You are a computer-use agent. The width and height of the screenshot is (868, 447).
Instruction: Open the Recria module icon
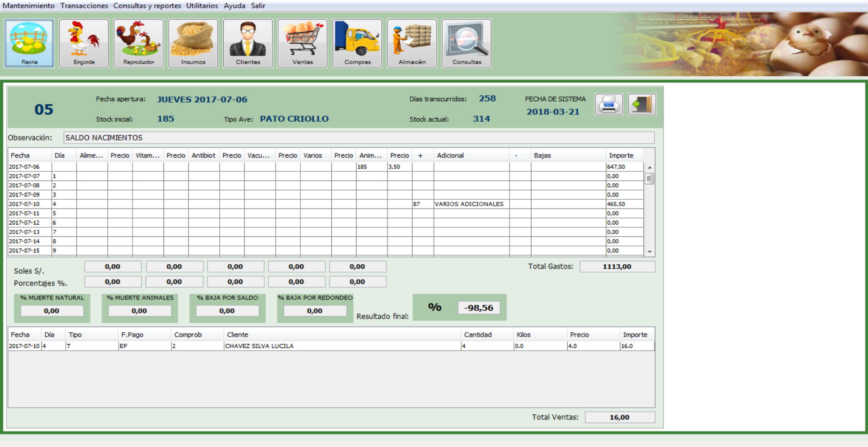[29, 43]
